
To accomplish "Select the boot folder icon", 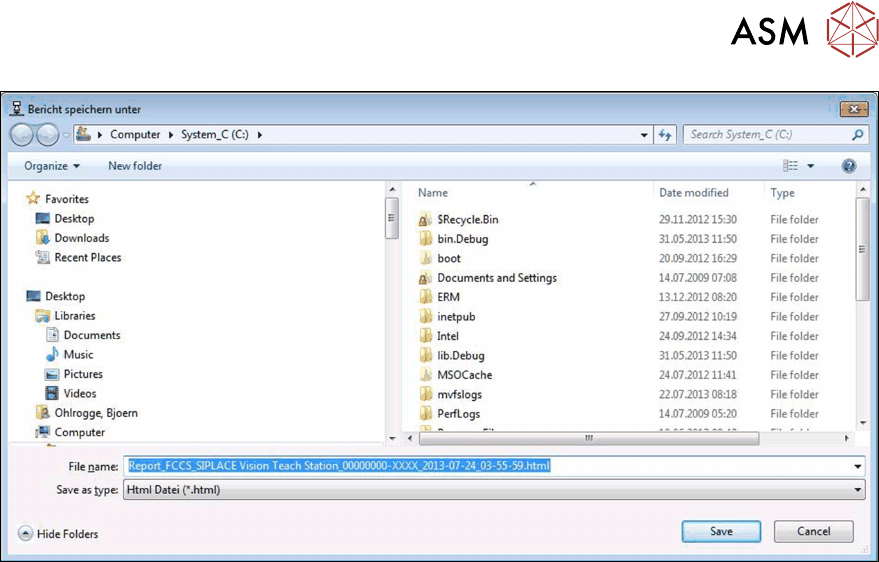I will 425,258.
